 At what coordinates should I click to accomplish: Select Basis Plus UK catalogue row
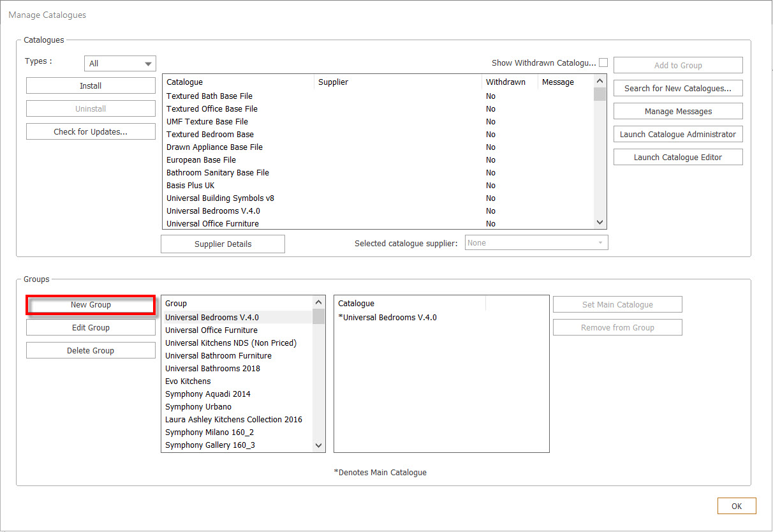[x=190, y=186]
